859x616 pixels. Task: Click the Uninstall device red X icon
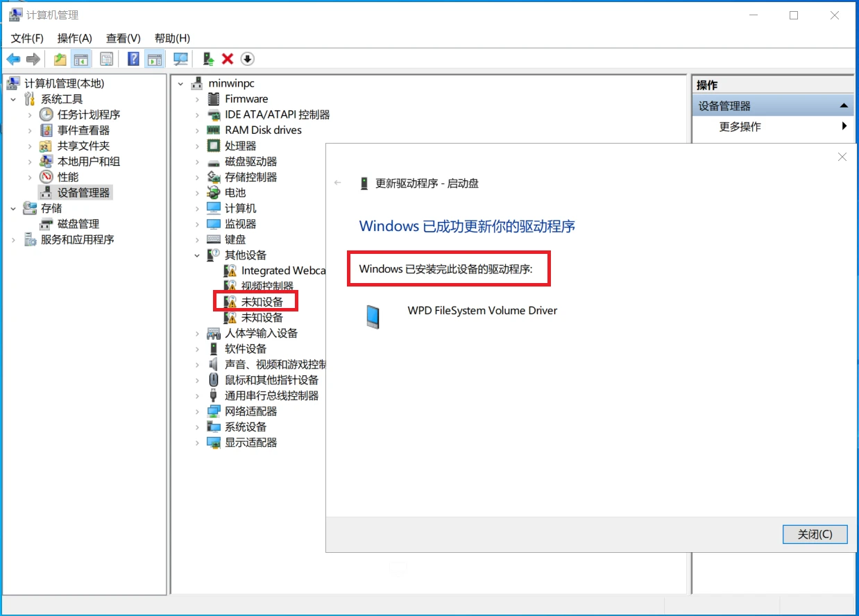[227, 59]
